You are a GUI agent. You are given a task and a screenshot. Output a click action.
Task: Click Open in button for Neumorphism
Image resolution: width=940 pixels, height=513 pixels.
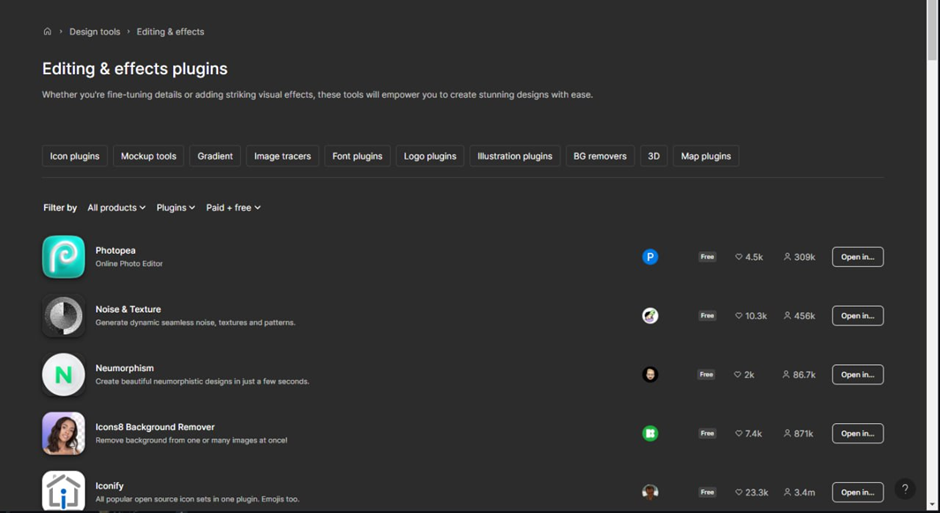[857, 375]
